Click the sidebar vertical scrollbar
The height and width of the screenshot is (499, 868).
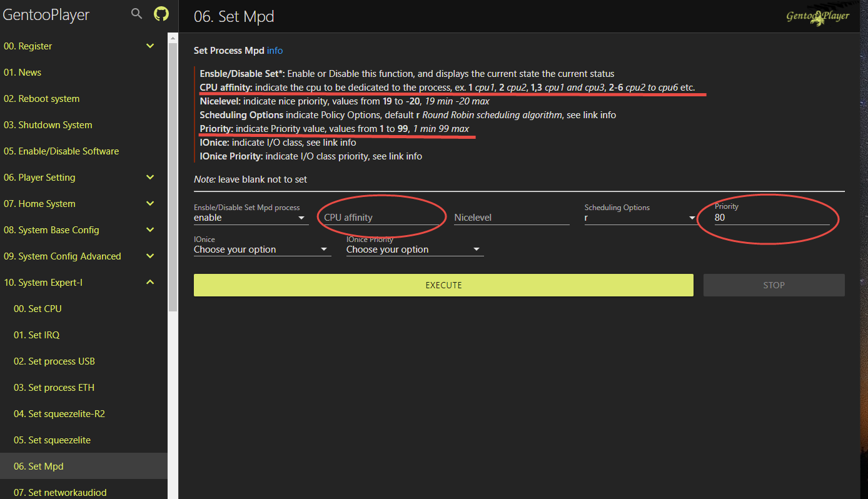click(173, 175)
